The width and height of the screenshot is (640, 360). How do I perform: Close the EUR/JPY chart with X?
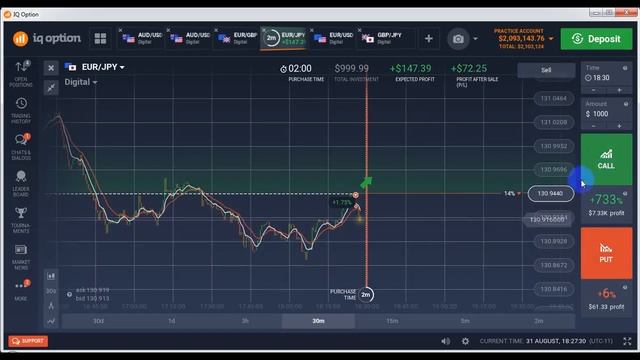click(x=51, y=68)
